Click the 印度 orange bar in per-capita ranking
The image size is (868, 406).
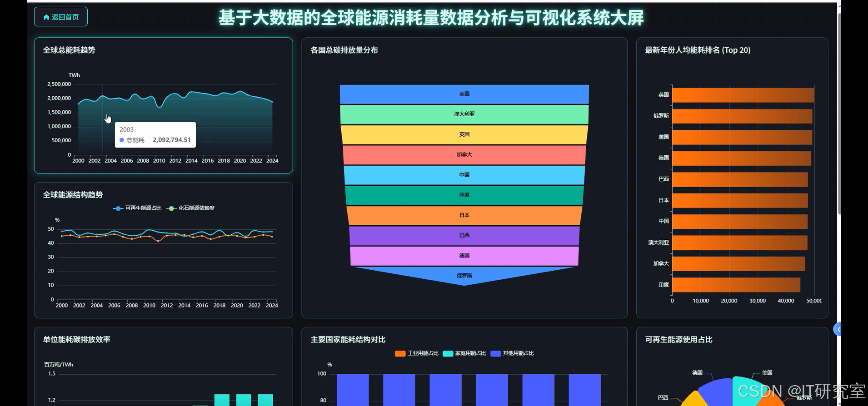(736, 285)
